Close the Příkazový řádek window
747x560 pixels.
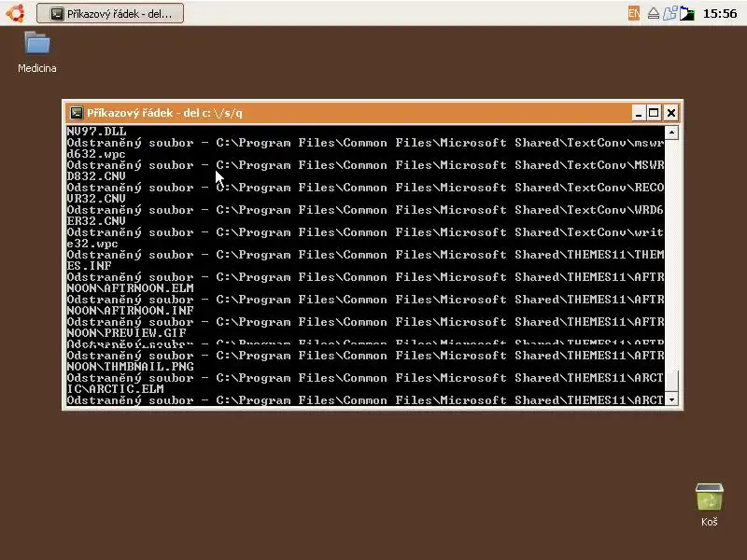pyautogui.click(x=670, y=113)
